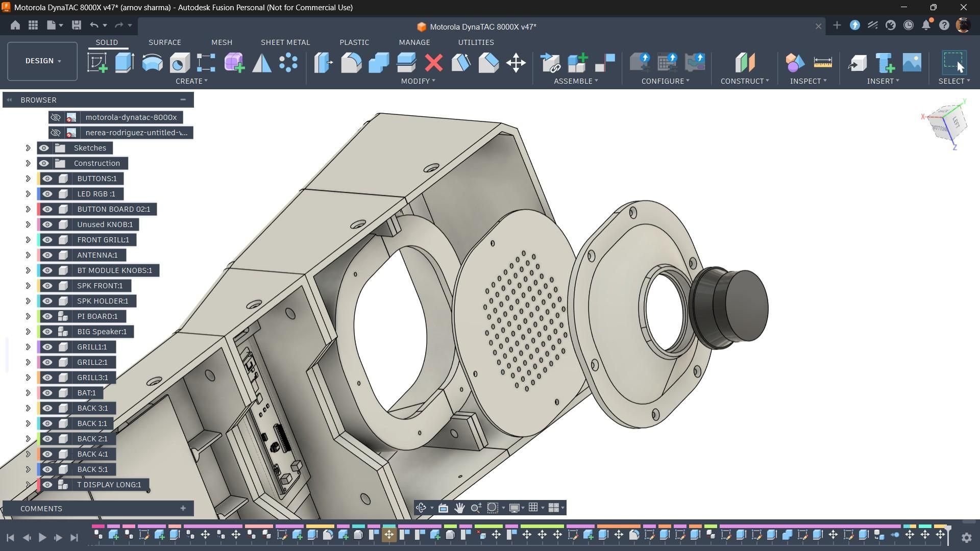The height and width of the screenshot is (551, 980).
Task: Hide the FRONT GRILL:1 component
Action: click(47, 240)
